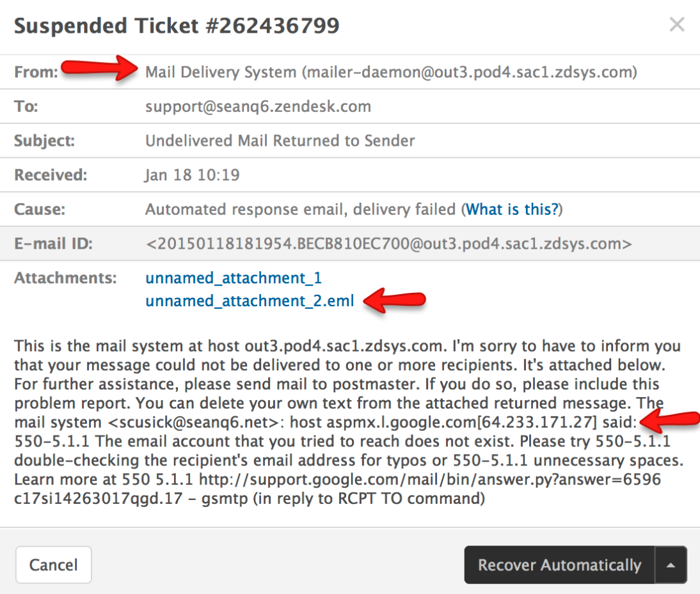Image resolution: width=700 pixels, height=594 pixels.
Task: Click the received date Jan 18 10:19
Action: pos(192,175)
